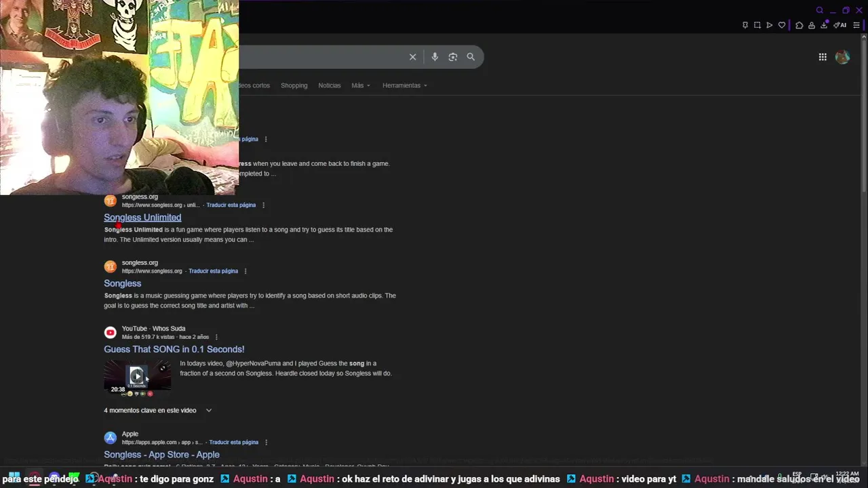Open three-dot menu of Songless Unlimited result
Viewport: 868px width, 488px height.
[263, 205]
